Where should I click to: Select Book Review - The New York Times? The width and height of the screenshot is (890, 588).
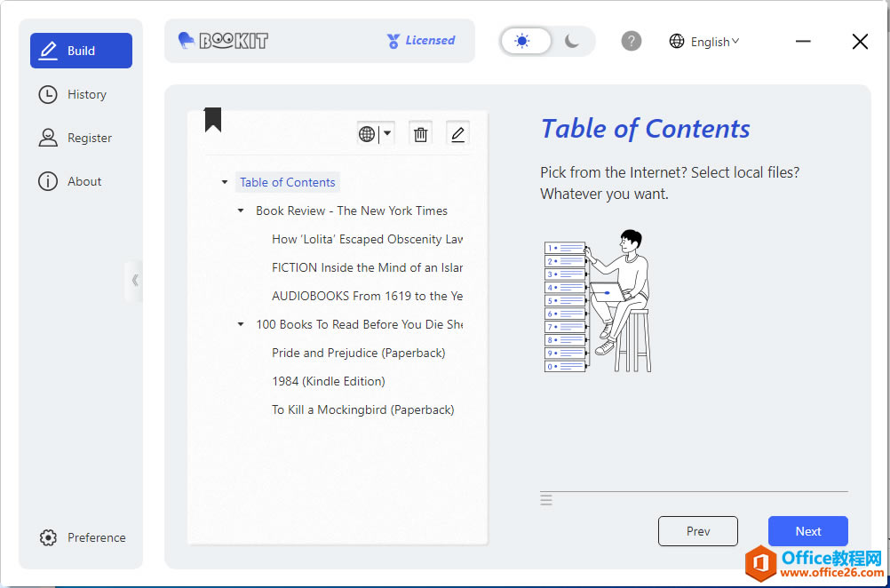[352, 211]
